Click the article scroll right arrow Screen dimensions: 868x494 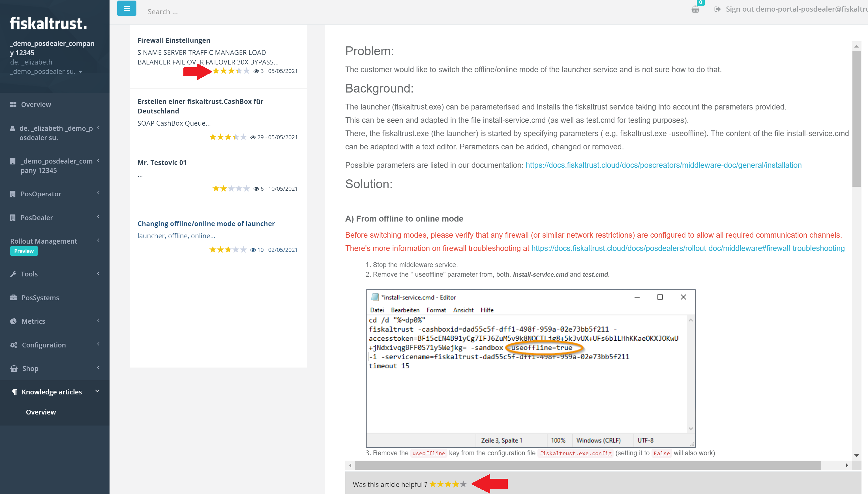pyautogui.click(x=846, y=465)
